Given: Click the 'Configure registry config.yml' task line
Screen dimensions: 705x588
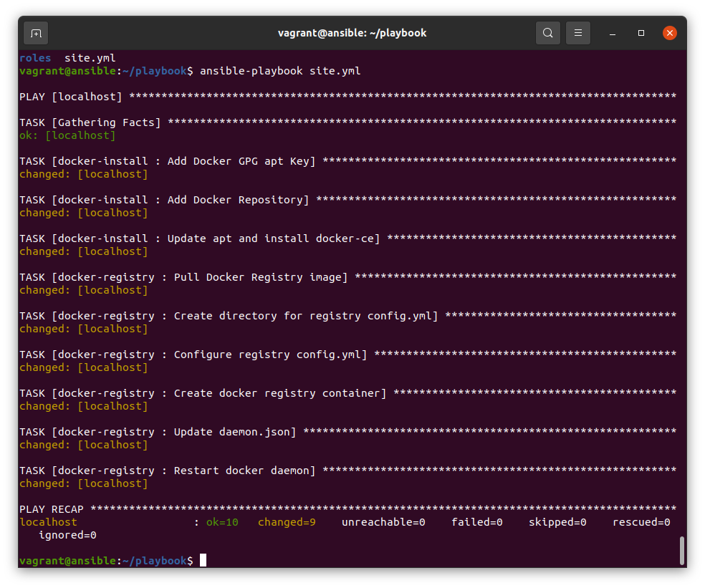Looking at the screenshot, I should pyautogui.click(x=347, y=355).
